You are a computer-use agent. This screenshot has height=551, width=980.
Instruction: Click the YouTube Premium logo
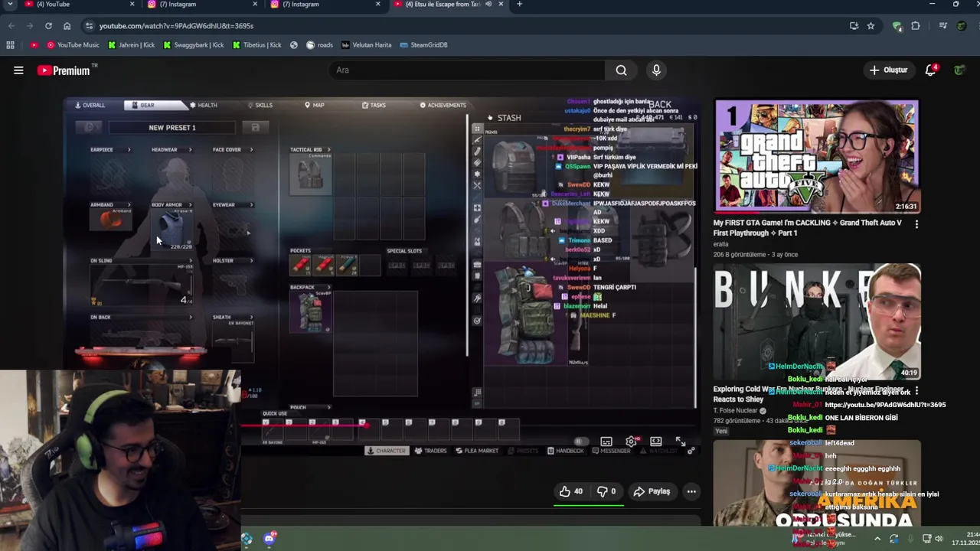click(67, 70)
